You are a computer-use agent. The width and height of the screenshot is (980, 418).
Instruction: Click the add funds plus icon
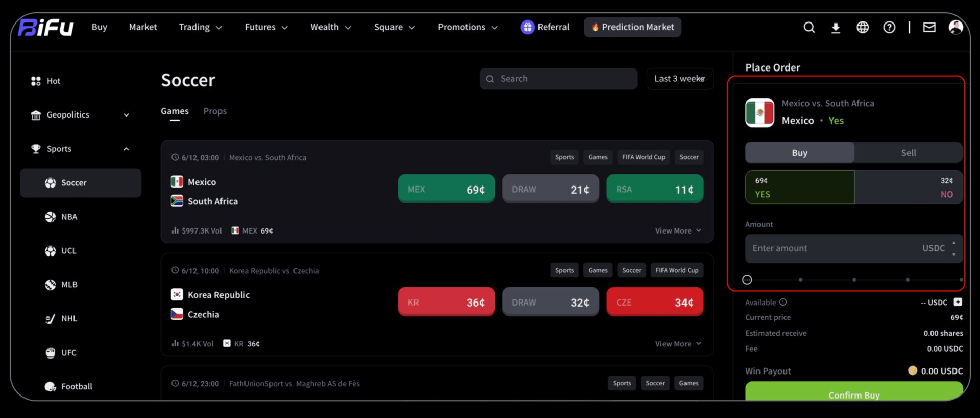[958, 302]
